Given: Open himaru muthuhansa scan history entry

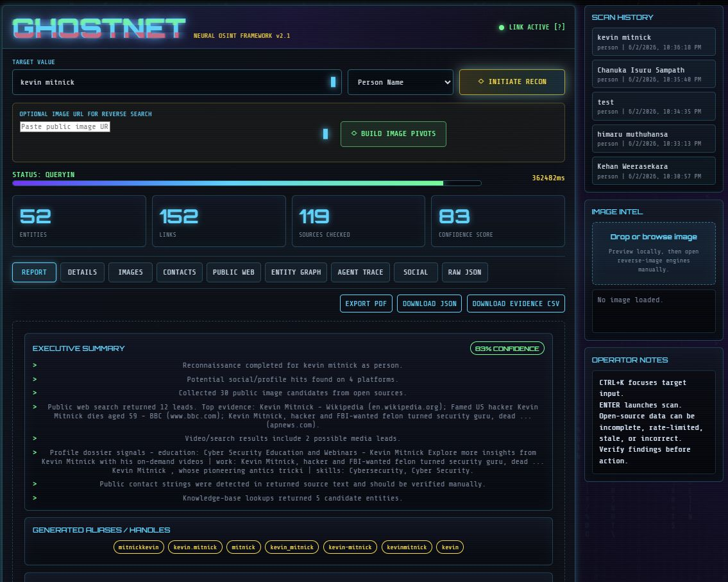Looking at the screenshot, I should pos(653,138).
